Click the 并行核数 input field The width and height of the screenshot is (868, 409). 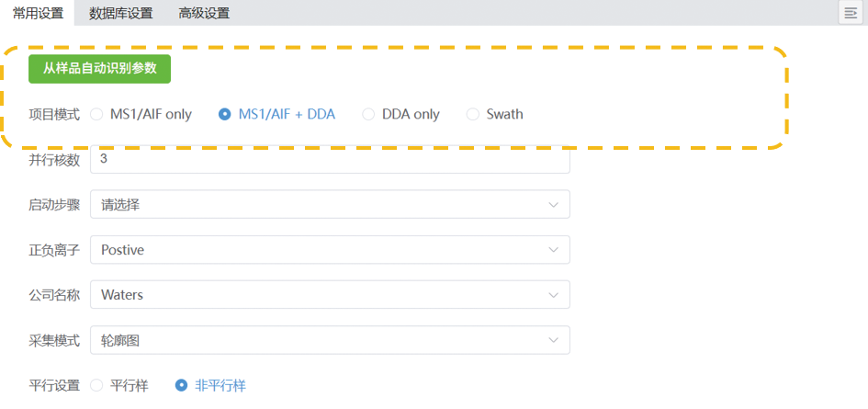pos(329,160)
